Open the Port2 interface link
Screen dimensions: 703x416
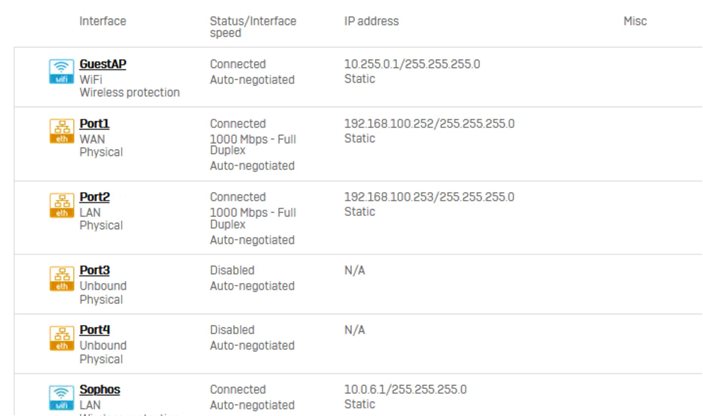click(x=95, y=197)
